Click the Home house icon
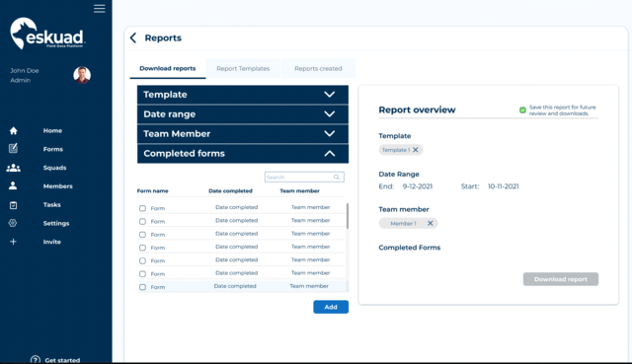 (x=13, y=130)
